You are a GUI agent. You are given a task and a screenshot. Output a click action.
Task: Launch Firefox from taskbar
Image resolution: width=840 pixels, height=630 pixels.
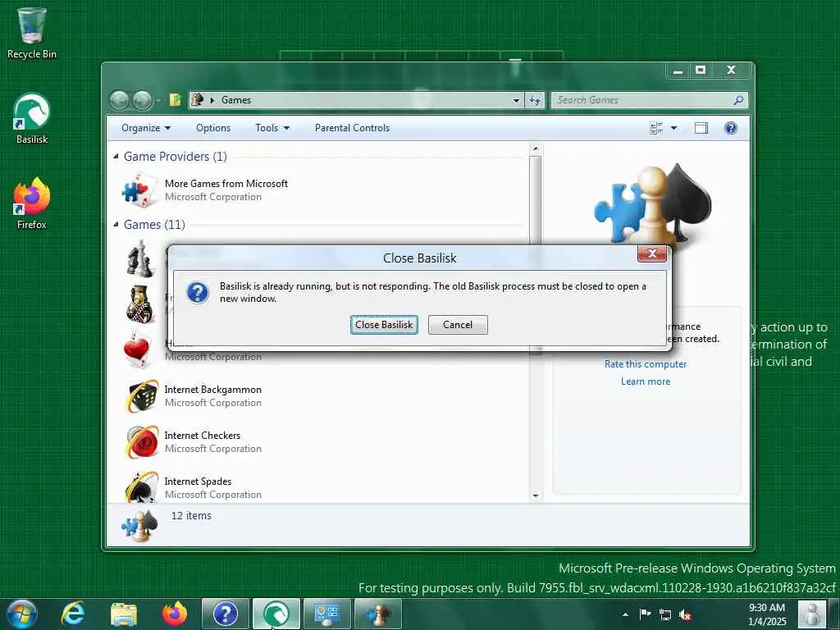175,614
